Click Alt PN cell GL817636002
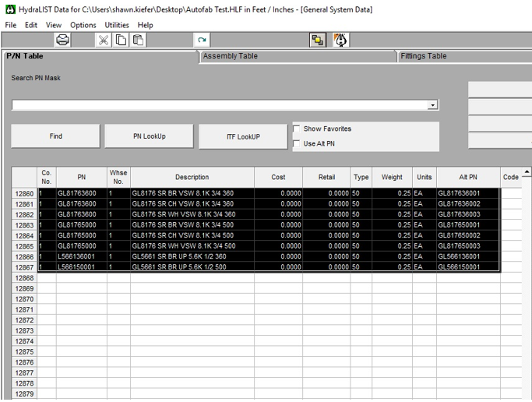Image resolution: width=532 pixels, height=402 pixels. click(x=468, y=203)
